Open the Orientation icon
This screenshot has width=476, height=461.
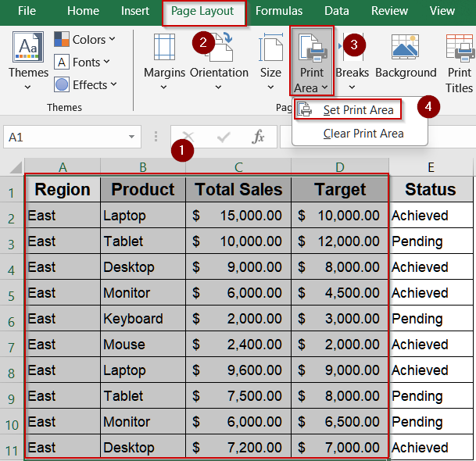[x=221, y=47]
